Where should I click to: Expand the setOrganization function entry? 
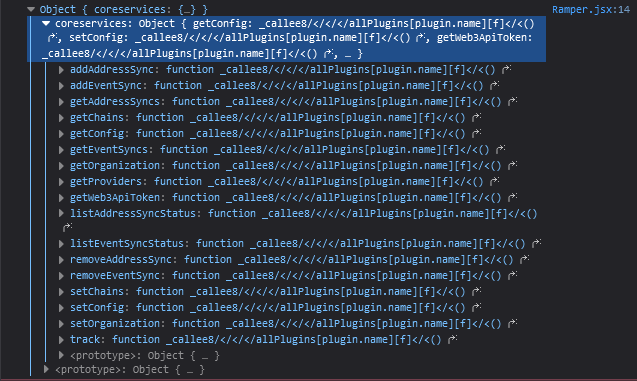[x=61, y=324]
